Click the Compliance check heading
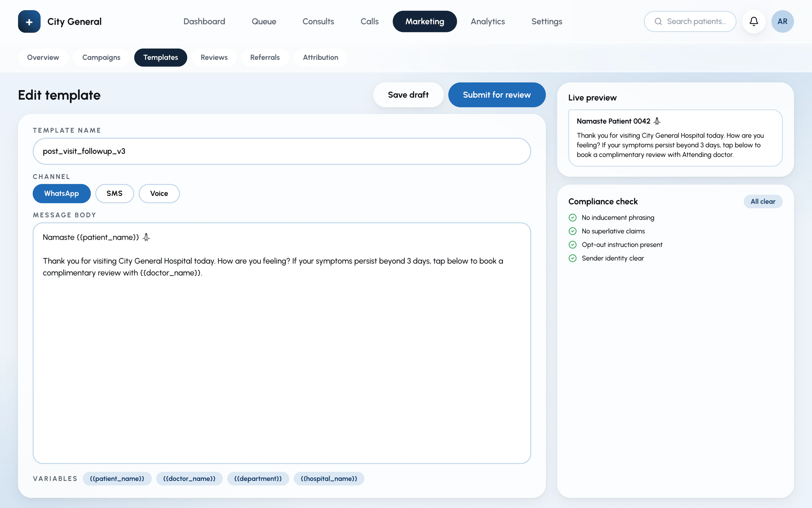 point(603,202)
